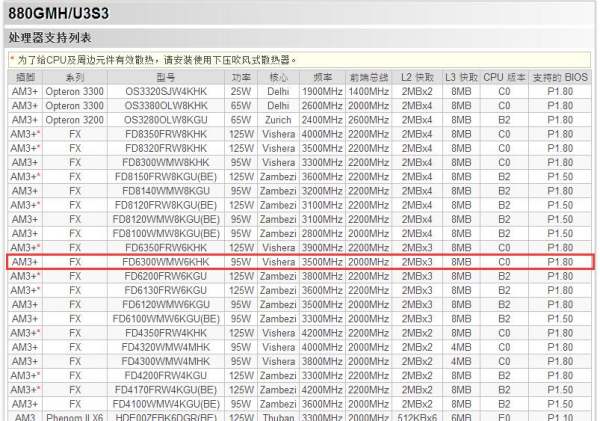
Task: Select model cell FD8150FRW8KGU(BE)
Action: pos(166,177)
